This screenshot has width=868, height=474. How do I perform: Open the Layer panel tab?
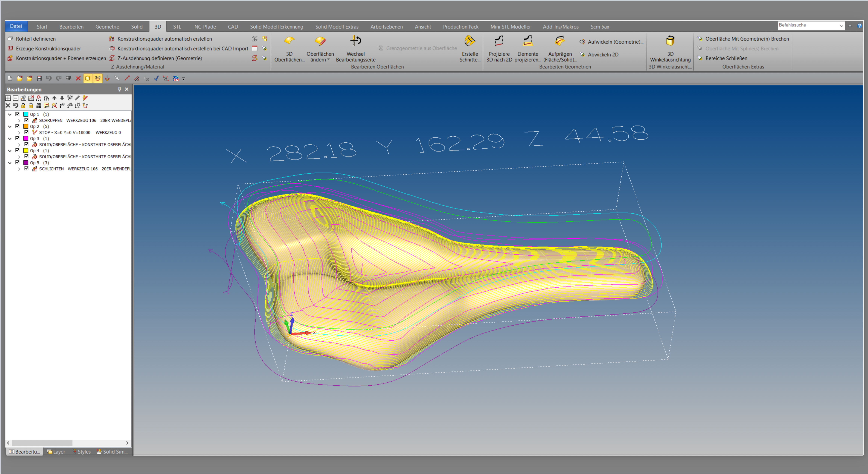(x=56, y=452)
